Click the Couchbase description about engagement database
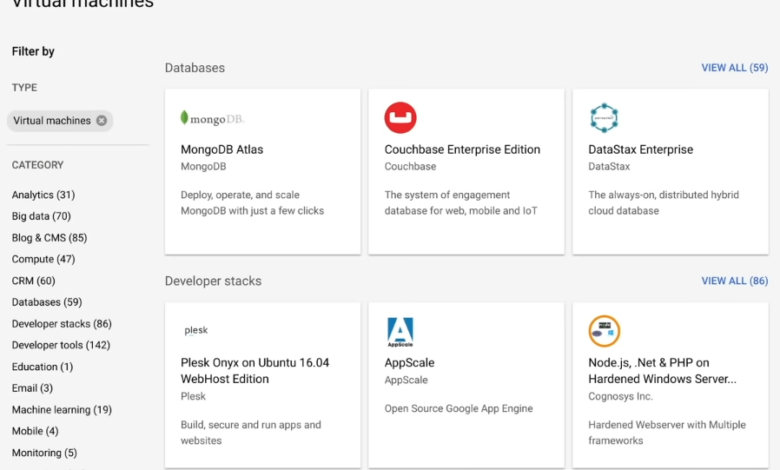The height and width of the screenshot is (470, 780). click(461, 203)
